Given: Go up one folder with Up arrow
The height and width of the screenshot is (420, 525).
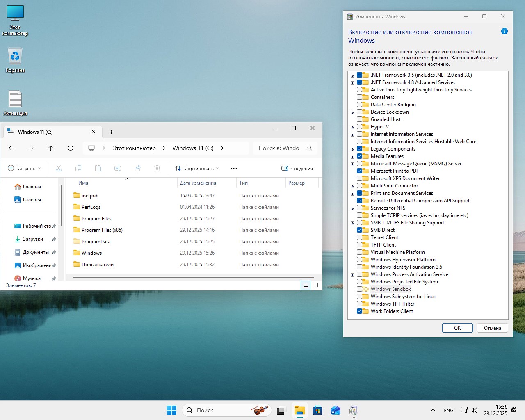Looking at the screenshot, I should pos(51,148).
